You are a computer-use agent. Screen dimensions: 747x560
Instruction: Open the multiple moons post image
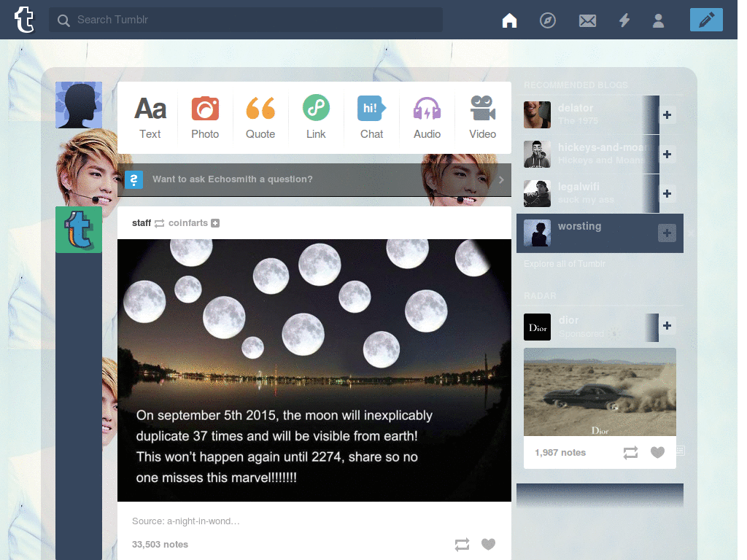click(x=314, y=370)
